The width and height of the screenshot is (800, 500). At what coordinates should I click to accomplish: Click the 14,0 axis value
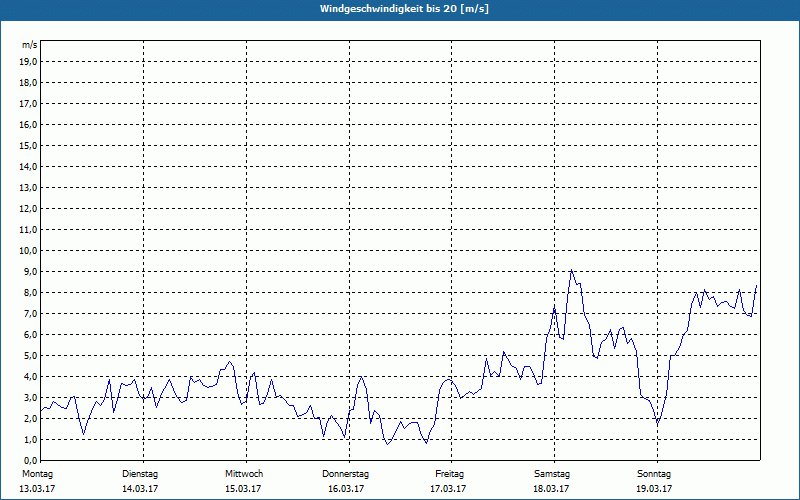click(27, 166)
